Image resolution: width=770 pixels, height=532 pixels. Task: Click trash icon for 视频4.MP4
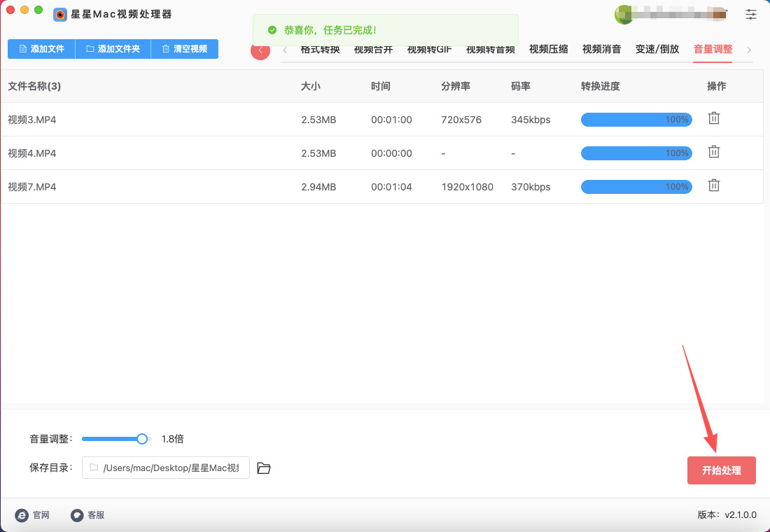click(x=713, y=152)
